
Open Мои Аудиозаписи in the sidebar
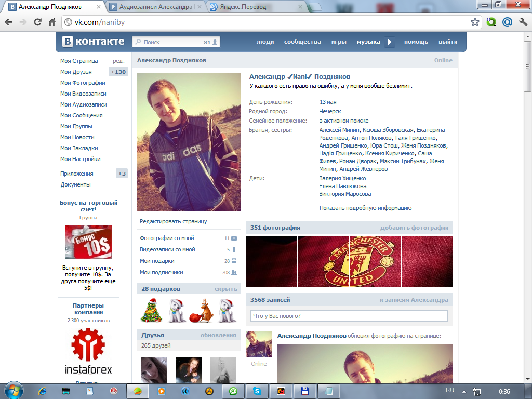point(84,104)
